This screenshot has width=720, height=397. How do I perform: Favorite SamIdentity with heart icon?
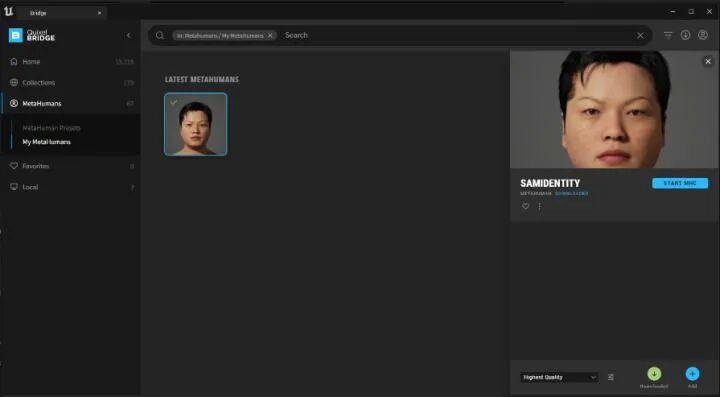526,207
